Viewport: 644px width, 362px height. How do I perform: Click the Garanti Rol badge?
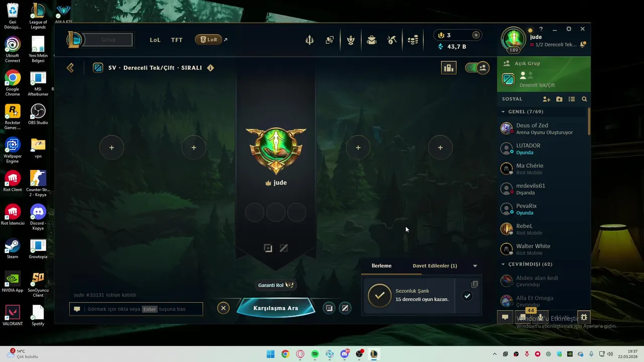276,285
